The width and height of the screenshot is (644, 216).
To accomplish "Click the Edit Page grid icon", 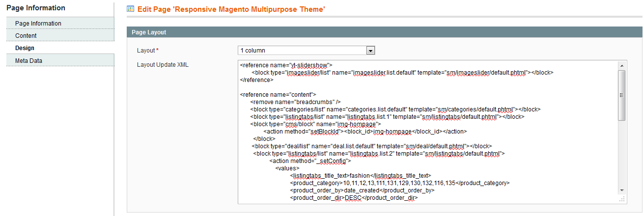I will [x=130, y=9].
